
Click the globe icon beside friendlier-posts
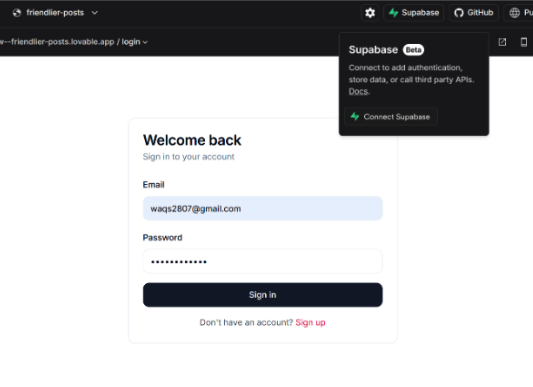[x=17, y=13]
